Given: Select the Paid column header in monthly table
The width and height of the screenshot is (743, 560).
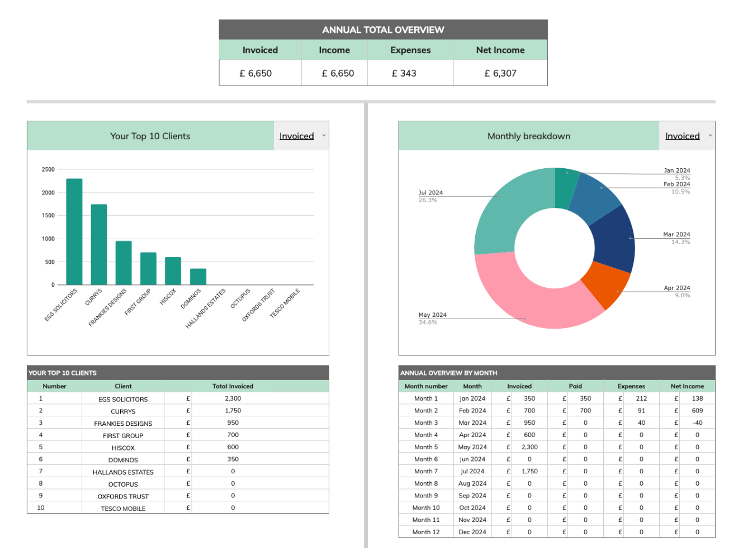Looking at the screenshot, I should (575, 386).
